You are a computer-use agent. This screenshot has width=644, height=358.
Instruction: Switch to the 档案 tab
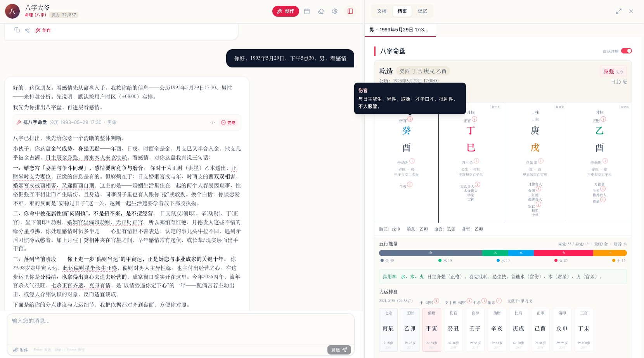pyautogui.click(x=402, y=11)
